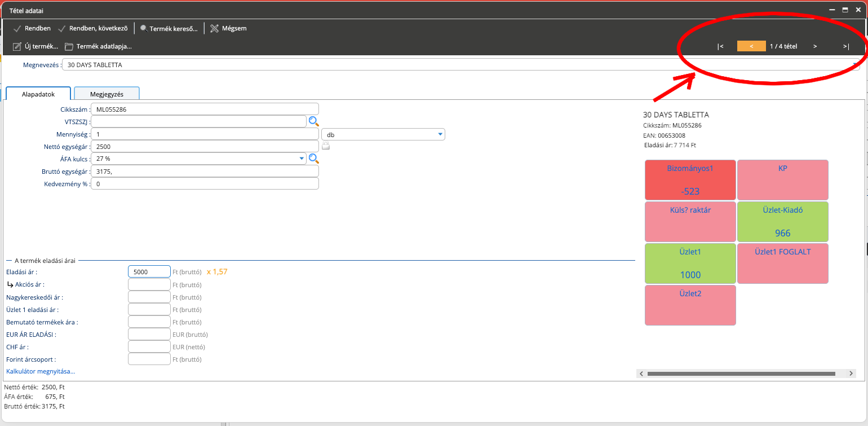Click Bruttó érték: 3175, Ft summary
This screenshot has height=426, width=868.
[34, 406]
